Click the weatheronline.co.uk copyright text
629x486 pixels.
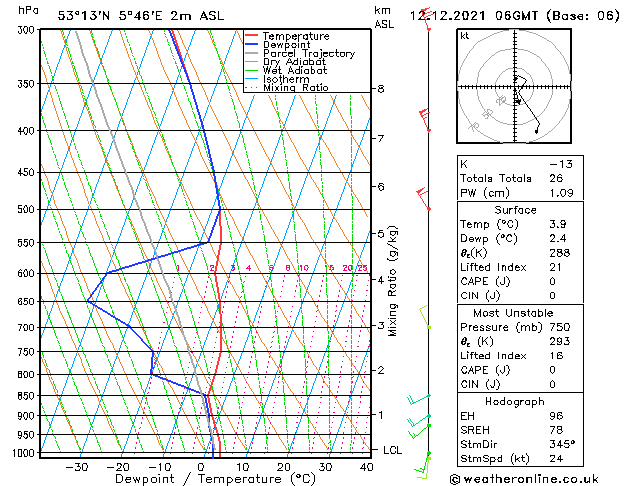coord(524,479)
